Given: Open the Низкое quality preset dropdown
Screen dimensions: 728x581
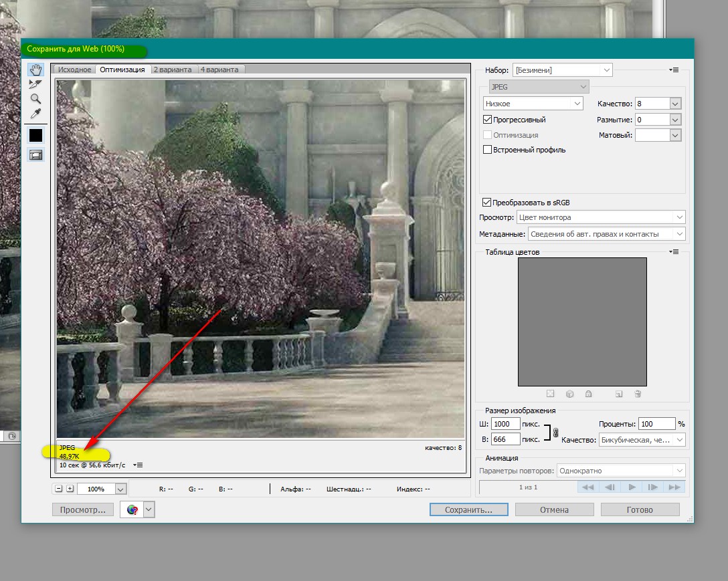Looking at the screenshot, I should [533, 104].
